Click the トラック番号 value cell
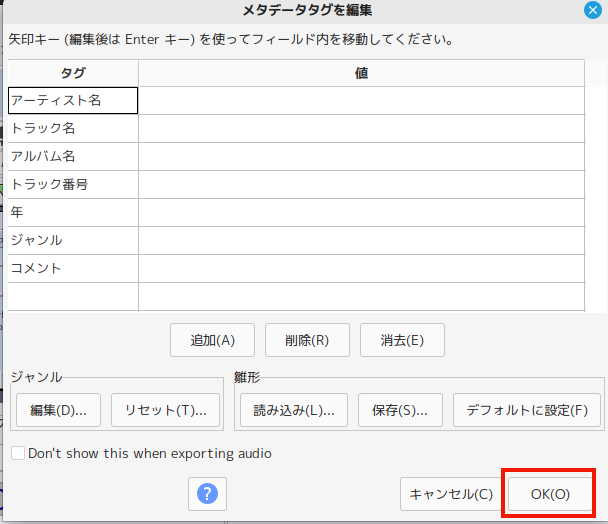This screenshot has width=608, height=524. click(360, 185)
